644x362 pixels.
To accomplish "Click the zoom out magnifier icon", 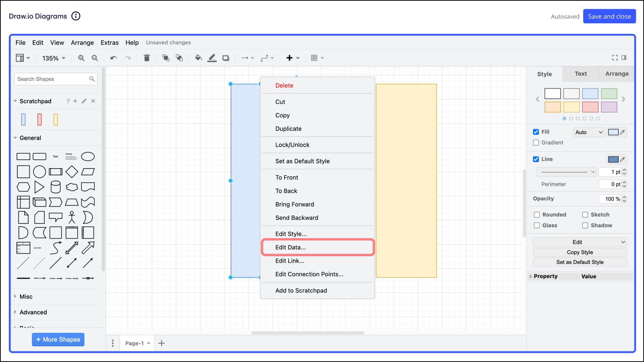I will 95,58.
